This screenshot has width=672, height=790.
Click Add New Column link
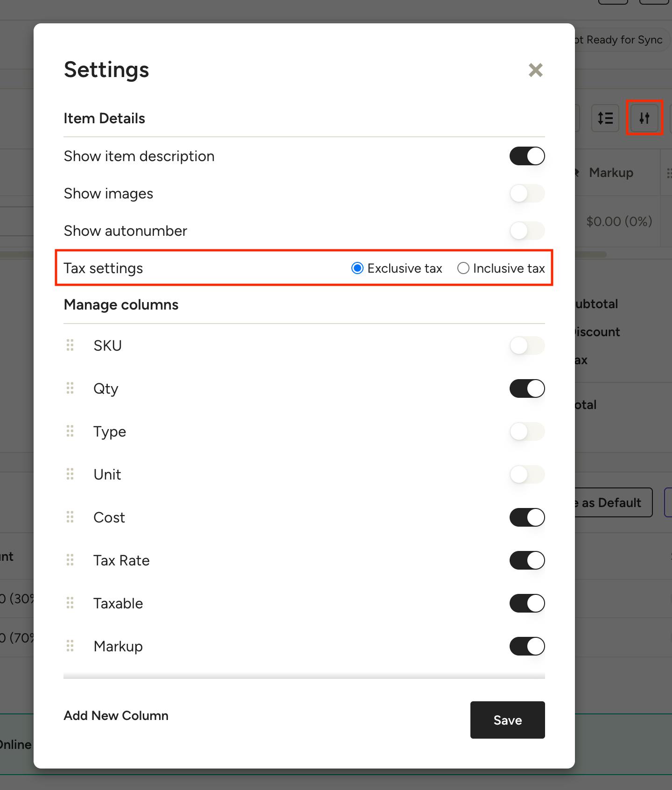tap(116, 716)
